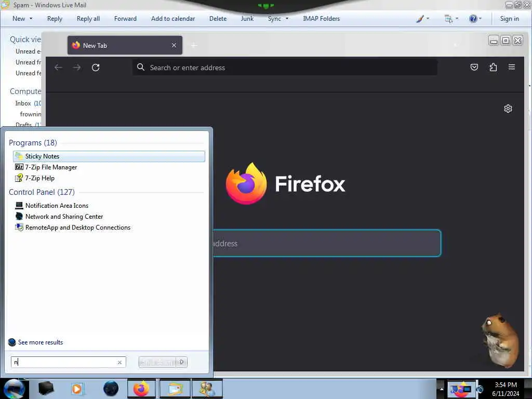The image size is (532, 399).
Task: Click Forward in the Mail toolbar
Action: coord(125,19)
